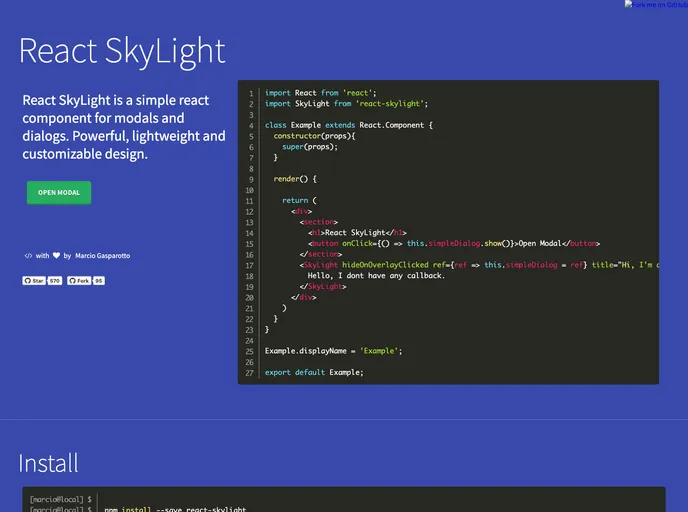
Task: Click the description paragraph about modals and dialogs
Action: click(124, 127)
